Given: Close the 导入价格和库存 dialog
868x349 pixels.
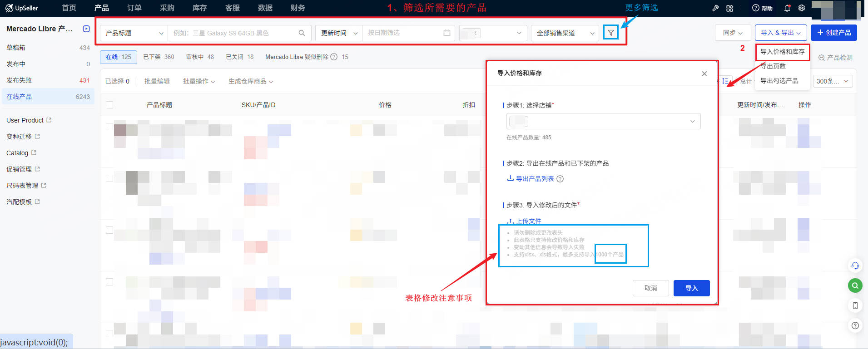Looking at the screenshot, I should tap(704, 74).
